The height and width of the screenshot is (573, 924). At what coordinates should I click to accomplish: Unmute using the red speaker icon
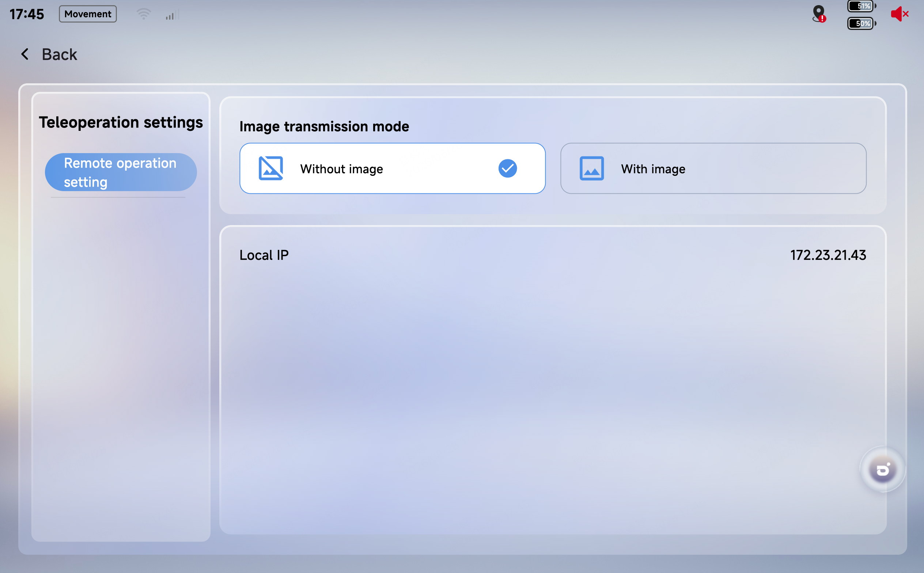900,14
